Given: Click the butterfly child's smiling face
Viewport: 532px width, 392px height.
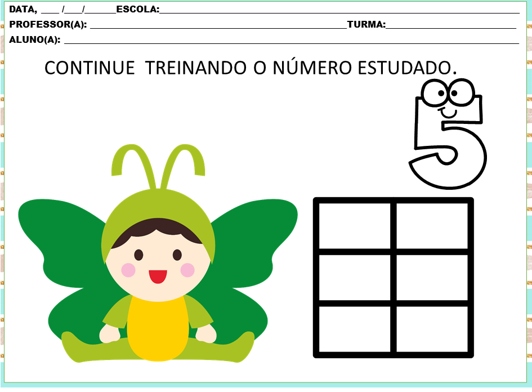Looking at the screenshot, I should point(158,265).
